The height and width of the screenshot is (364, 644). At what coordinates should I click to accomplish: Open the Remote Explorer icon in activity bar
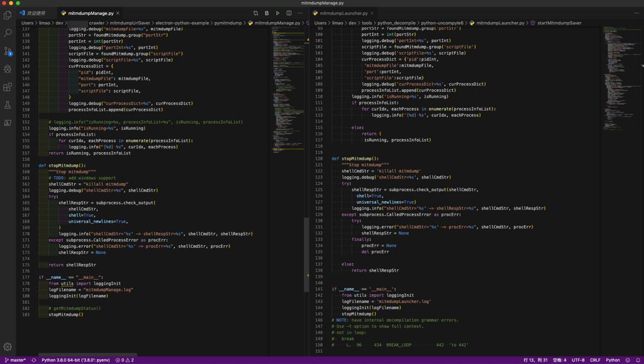(x=8, y=123)
